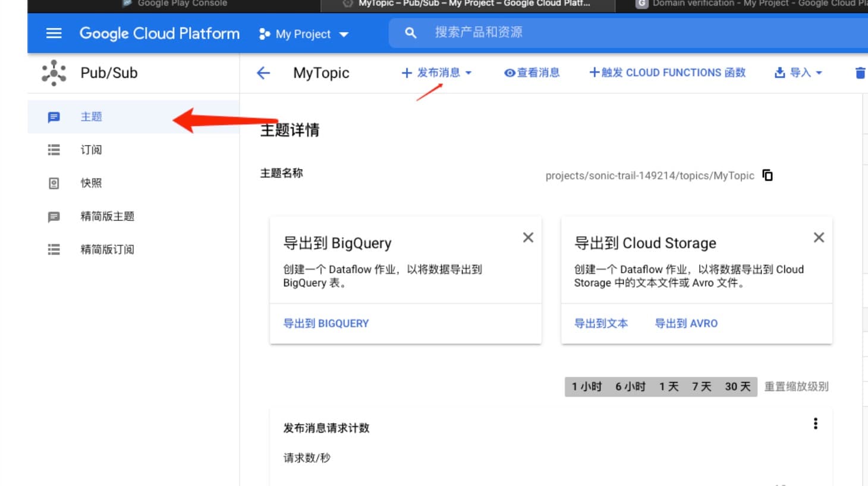The height and width of the screenshot is (486, 868).
Task: Click the 主题详情 heading
Action: click(x=290, y=130)
